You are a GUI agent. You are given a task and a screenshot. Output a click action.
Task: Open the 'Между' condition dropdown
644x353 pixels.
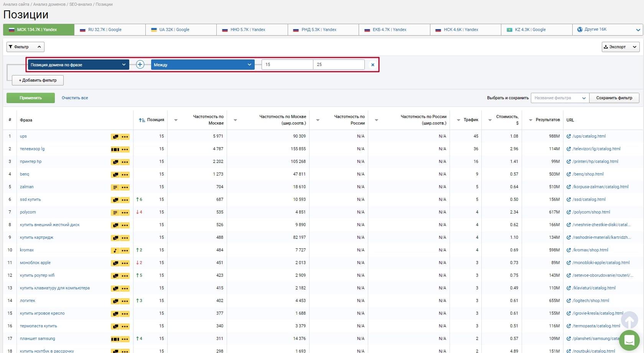pyautogui.click(x=203, y=65)
